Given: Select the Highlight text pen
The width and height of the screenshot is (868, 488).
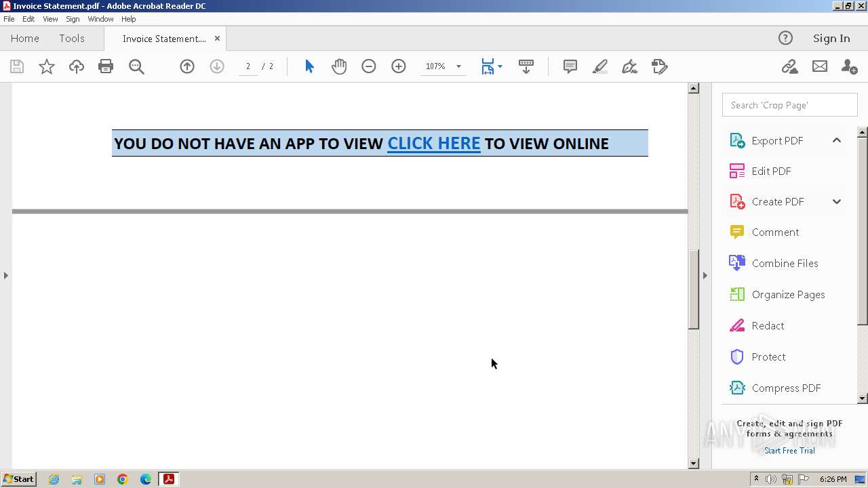Looking at the screenshot, I should (600, 66).
